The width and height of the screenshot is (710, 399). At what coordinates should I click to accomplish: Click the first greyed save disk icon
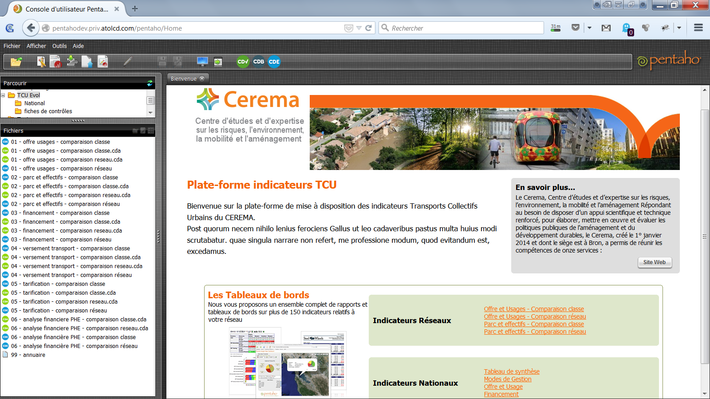click(x=162, y=62)
